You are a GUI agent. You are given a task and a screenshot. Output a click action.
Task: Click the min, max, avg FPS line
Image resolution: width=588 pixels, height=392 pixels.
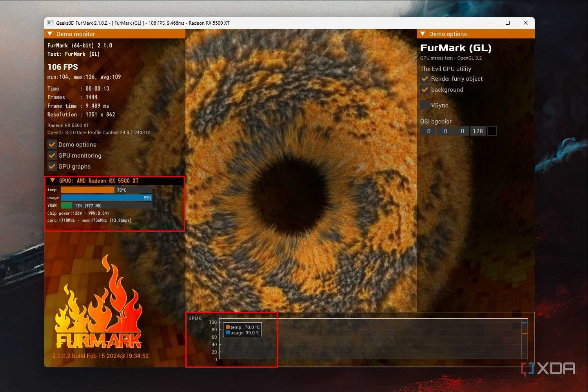tap(84, 77)
